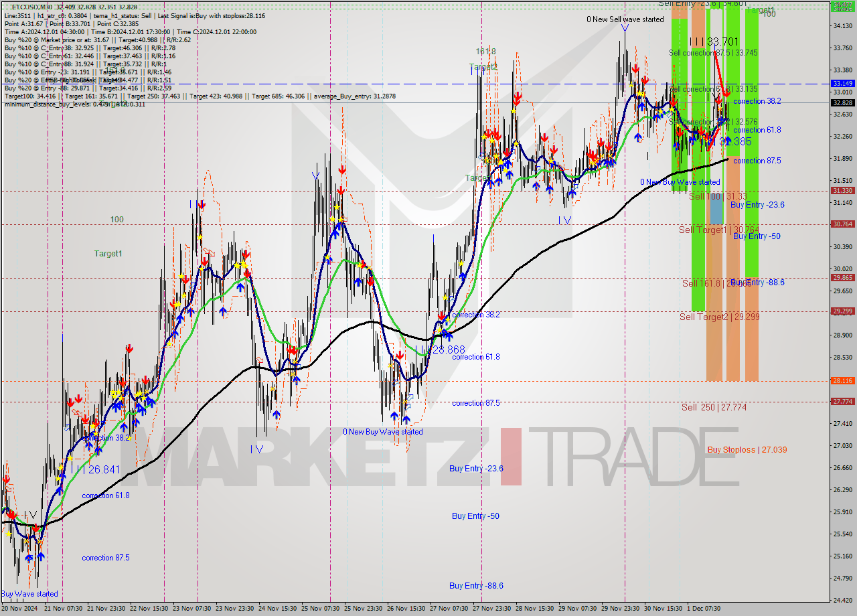This screenshot has width=857, height=616.
Task: Click the 'Buy %10 @ C_Entry61: 32.446' row
Action: click(x=90, y=56)
